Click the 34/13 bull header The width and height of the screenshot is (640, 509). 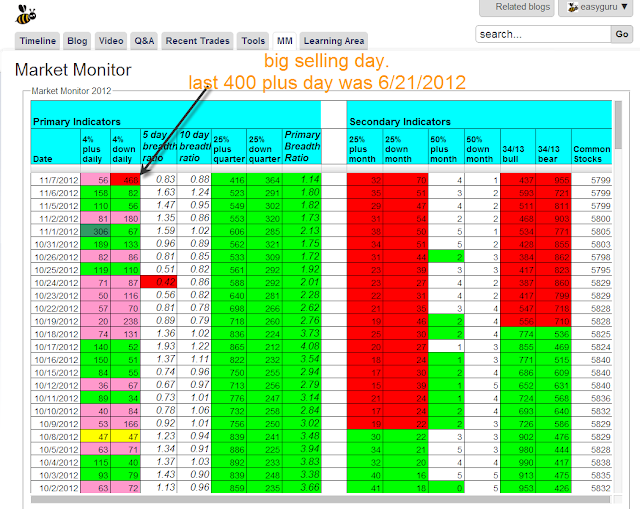518,147
